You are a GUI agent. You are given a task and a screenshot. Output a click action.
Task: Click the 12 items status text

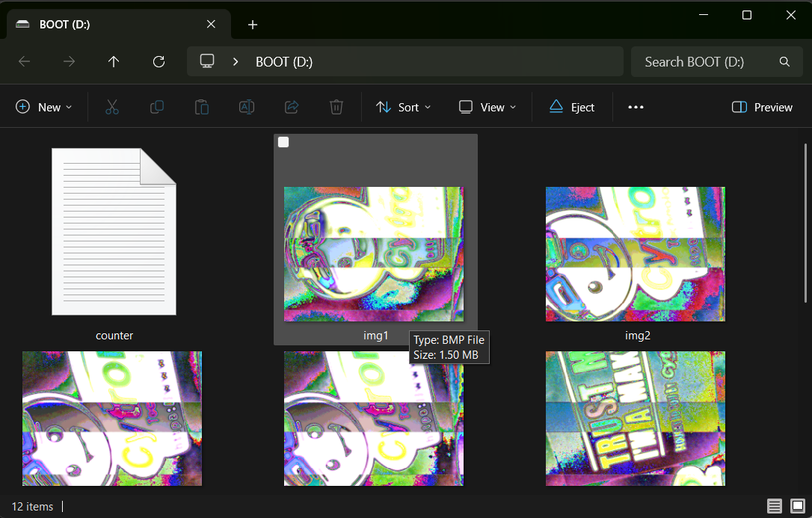pos(32,507)
